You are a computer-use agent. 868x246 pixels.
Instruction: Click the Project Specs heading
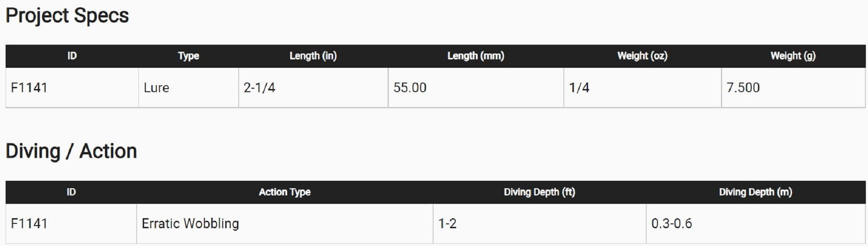point(67,16)
